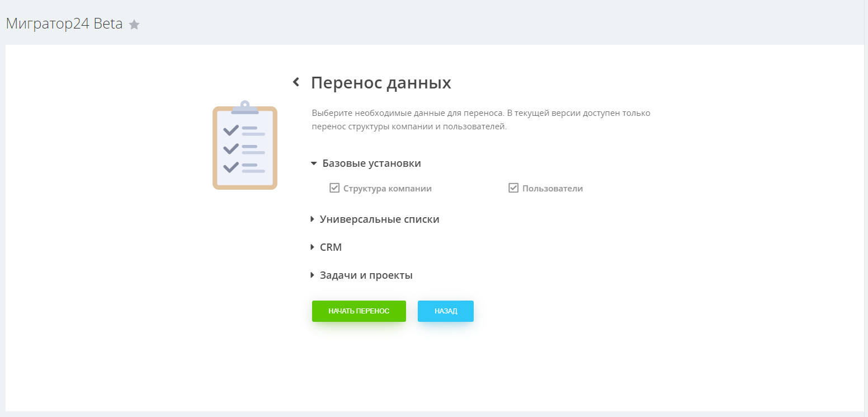
Task: Click the description paragraph under the heading
Action: [481, 120]
